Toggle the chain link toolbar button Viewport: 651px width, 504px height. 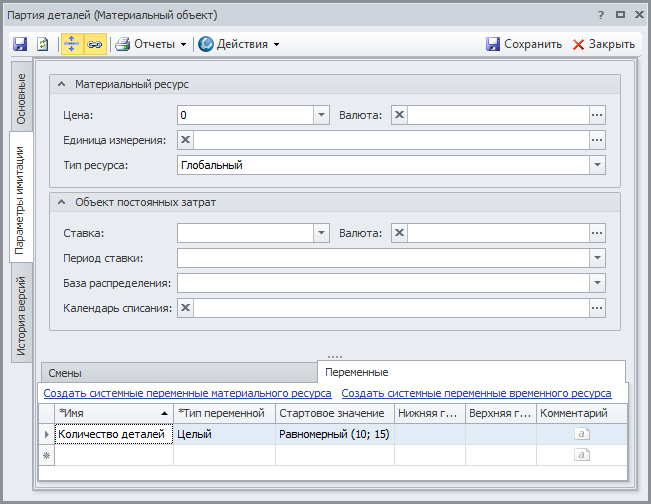pos(95,44)
